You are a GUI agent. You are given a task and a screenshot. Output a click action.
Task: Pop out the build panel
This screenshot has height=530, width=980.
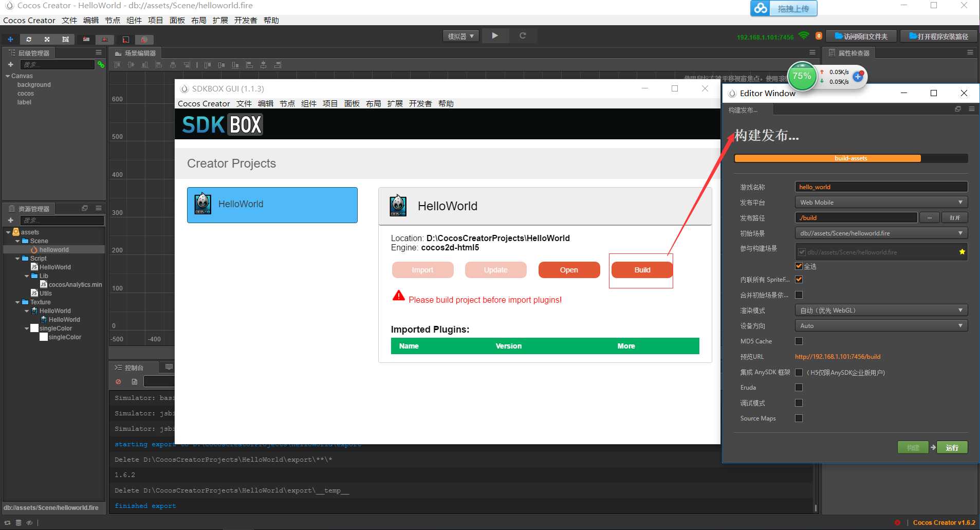(958, 109)
